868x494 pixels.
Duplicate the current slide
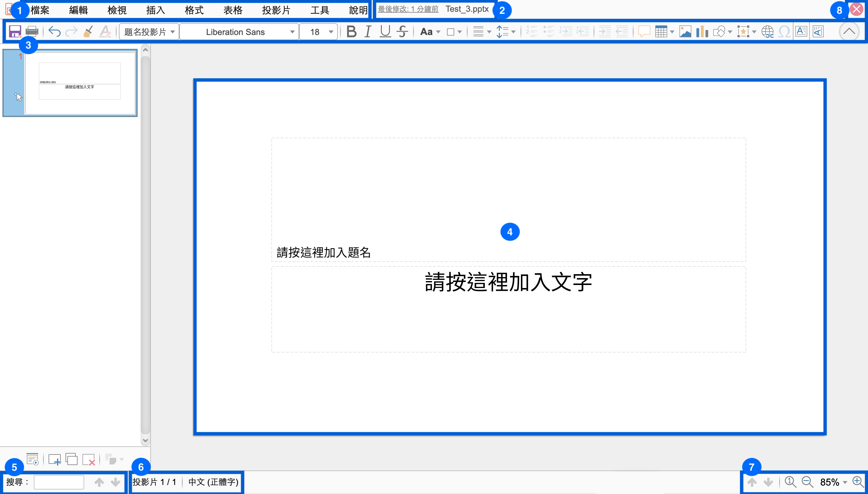click(x=72, y=459)
